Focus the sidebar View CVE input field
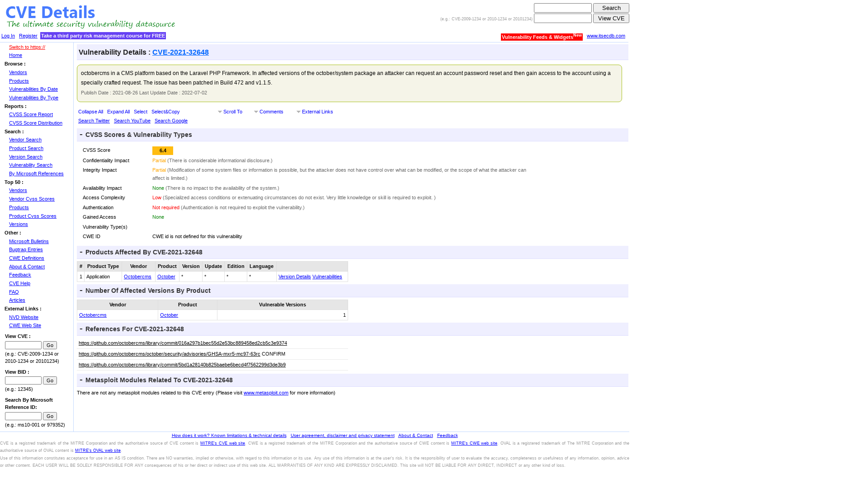This screenshot has width=868, height=488. tap(23, 345)
